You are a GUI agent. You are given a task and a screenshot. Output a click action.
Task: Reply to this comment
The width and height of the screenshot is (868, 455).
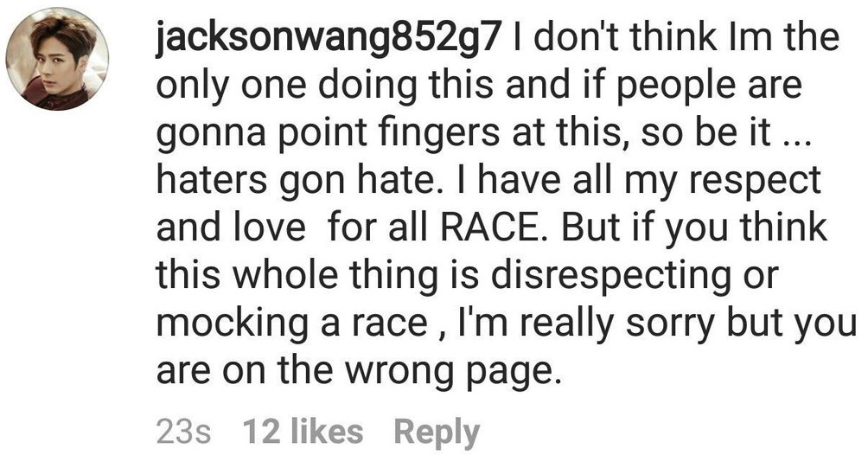pyautogui.click(x=437, y=433)
